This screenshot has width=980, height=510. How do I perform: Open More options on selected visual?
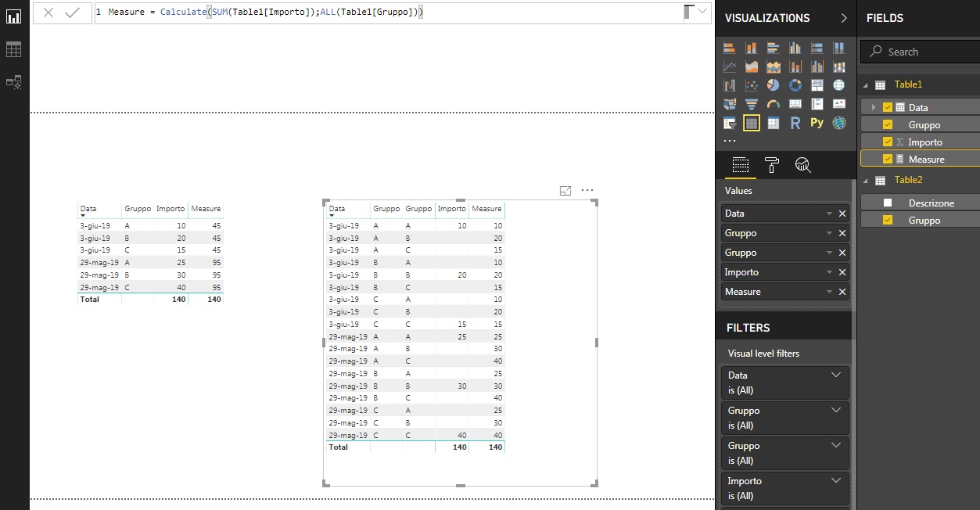pyautogui.click(x=587, y=190)
